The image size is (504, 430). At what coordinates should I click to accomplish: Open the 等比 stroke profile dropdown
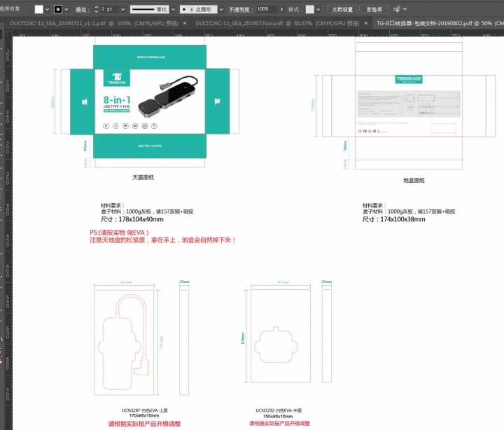(174, 9)
